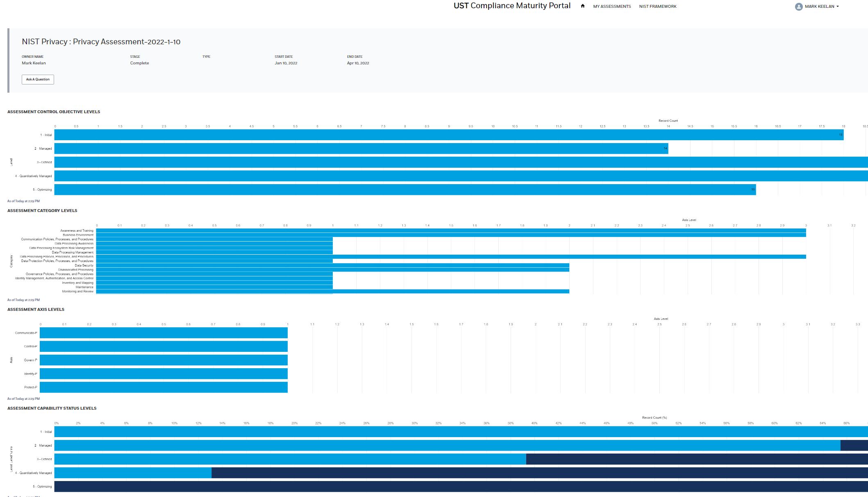This screenshot has width=868, height=497.
Task: Click the Protect-P bar in Axis Levels chart
Action: [x=164, y=387]
